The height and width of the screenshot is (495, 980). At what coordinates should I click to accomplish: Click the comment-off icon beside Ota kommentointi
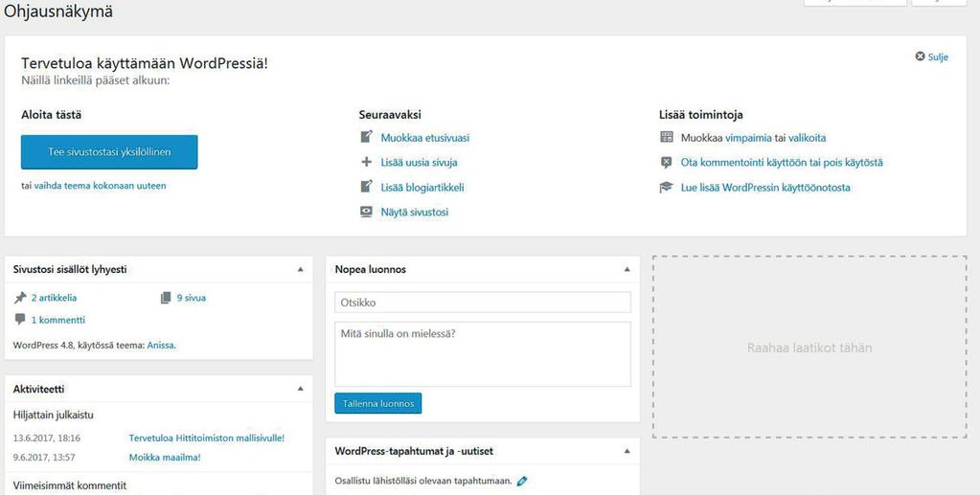[666, 163]
